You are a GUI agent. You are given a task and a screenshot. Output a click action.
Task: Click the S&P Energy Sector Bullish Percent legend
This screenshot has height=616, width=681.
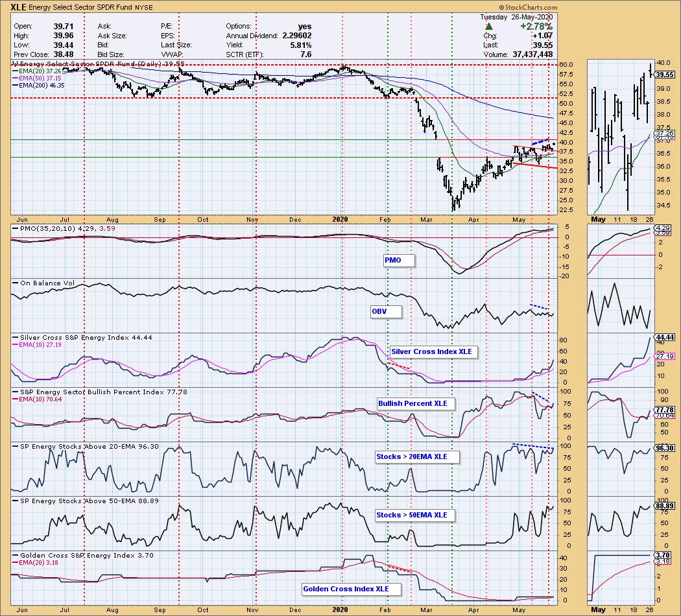tap(101, 392)
